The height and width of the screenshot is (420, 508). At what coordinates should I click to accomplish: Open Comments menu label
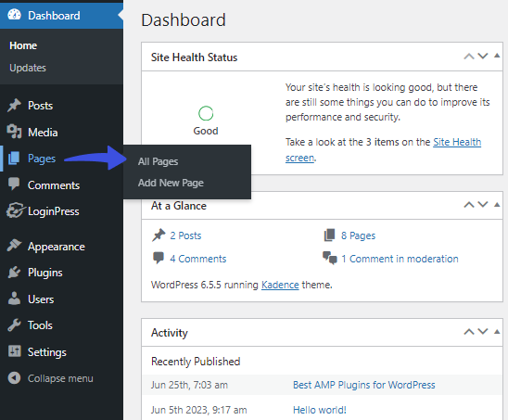pos(54,185)
